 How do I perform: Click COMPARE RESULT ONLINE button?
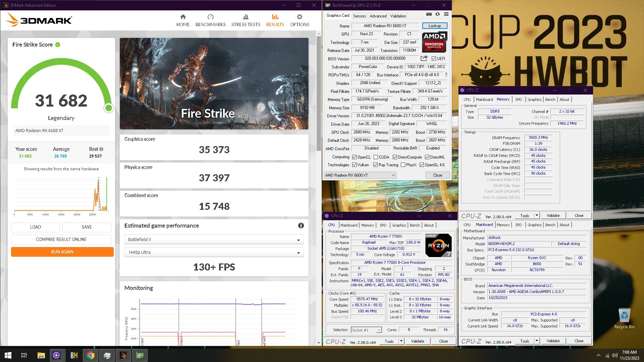tap(61, 239)
